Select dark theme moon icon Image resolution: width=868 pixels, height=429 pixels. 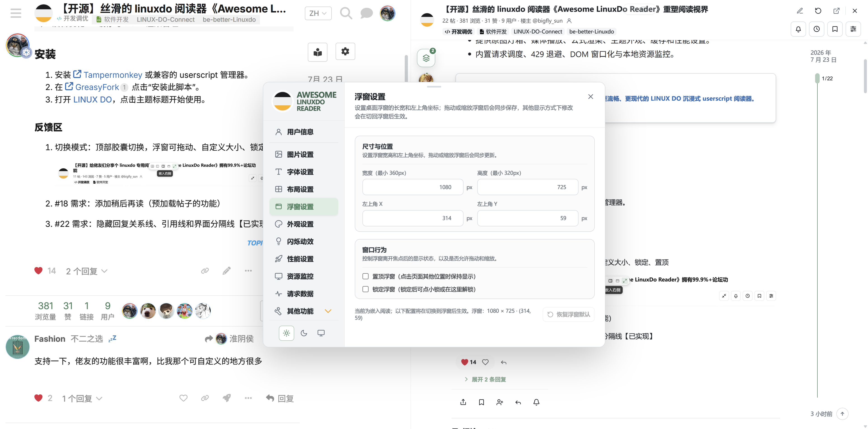(304, 333)
